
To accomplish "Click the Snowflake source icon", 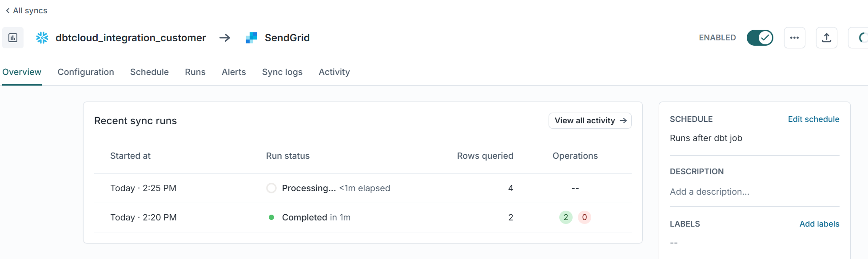I will [x=42, y=38].
